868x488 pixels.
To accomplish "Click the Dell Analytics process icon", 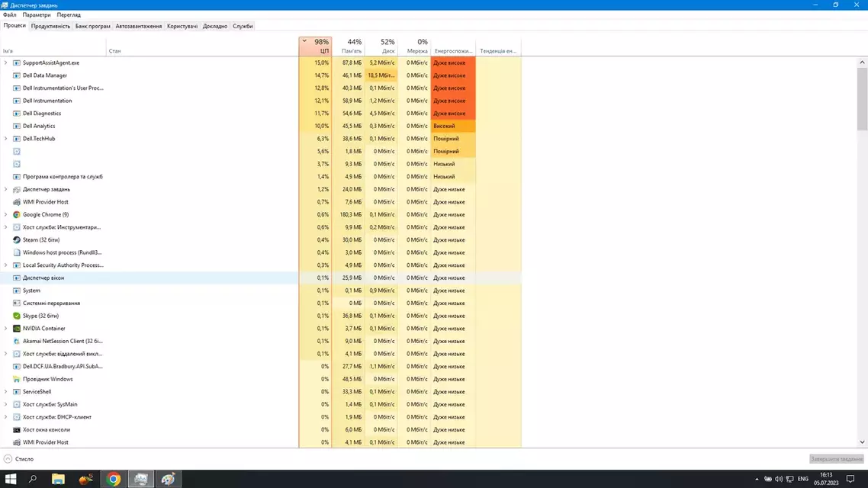I will pos(17,126).
